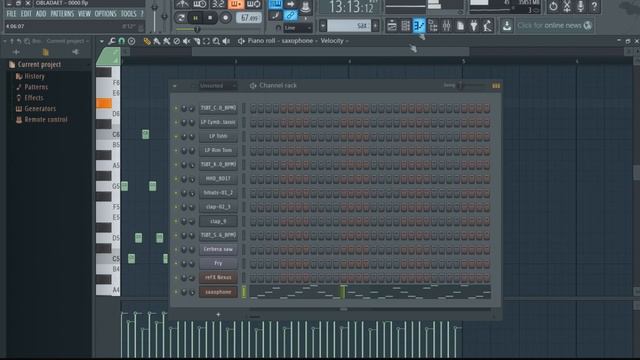
Task: Click the undo history circular arrow icon
Action: tap(553, 7)
